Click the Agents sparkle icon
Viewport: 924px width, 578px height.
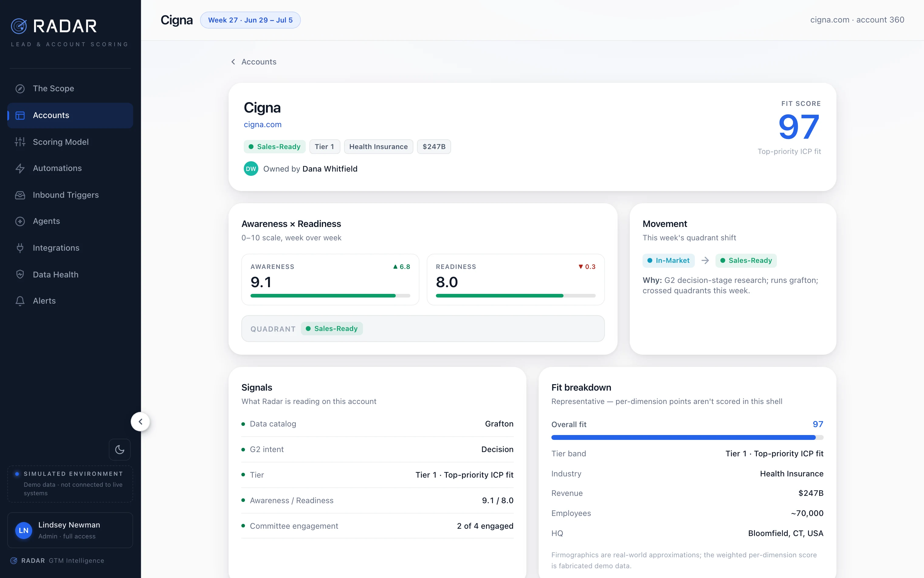click(x=20, y=221)
